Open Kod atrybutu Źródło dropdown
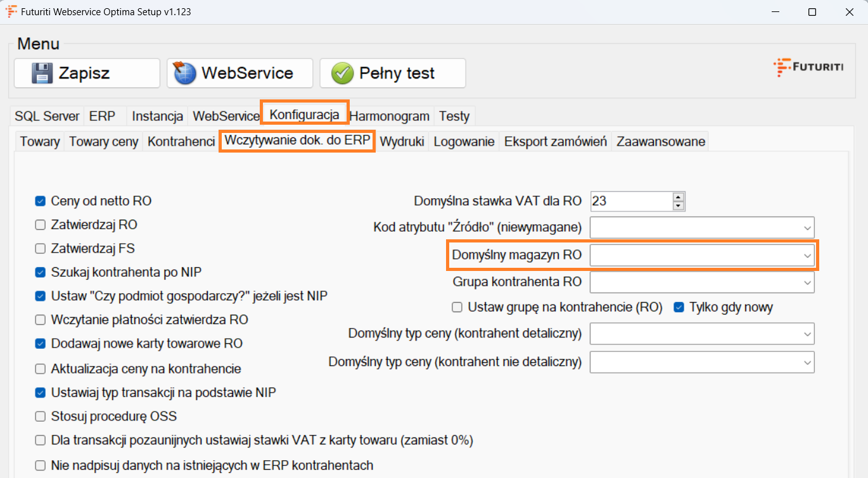Viewport: 868px width, 478px height. [x=807, y=227]
